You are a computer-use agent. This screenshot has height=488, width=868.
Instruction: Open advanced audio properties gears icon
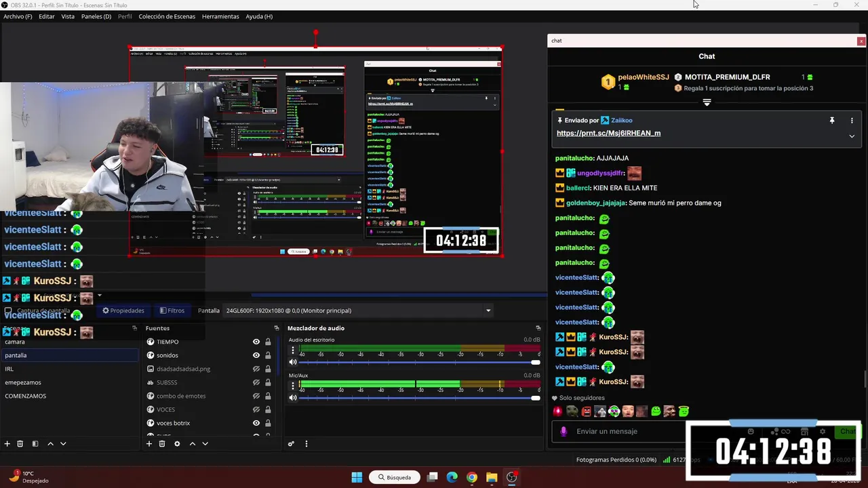(x=291, y=444)
